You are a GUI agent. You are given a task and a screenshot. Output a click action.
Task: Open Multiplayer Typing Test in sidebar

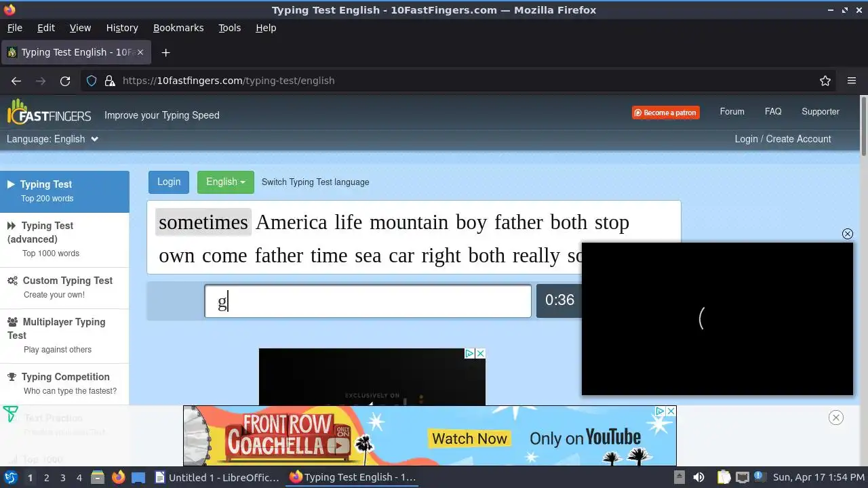64,336
